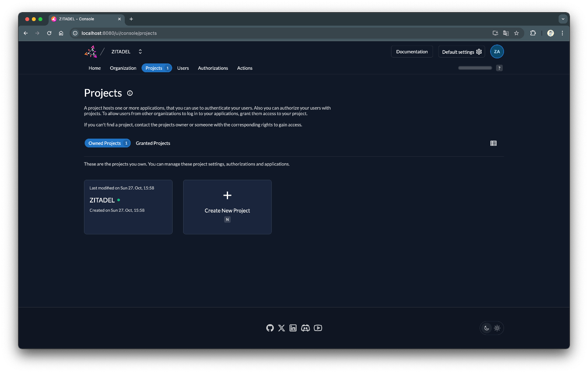Open the Chrome profile avatar
Screen dimensions: 588x373
tap(551, 33)
